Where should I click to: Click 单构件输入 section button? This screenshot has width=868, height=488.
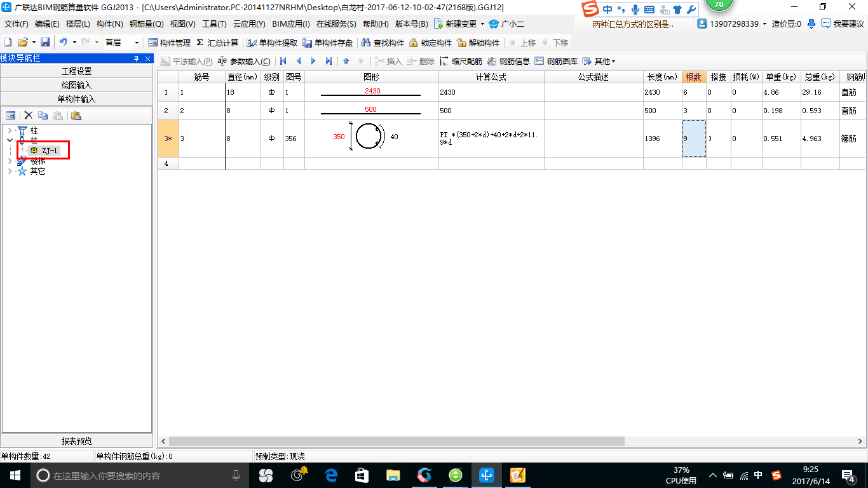point(76,99)
